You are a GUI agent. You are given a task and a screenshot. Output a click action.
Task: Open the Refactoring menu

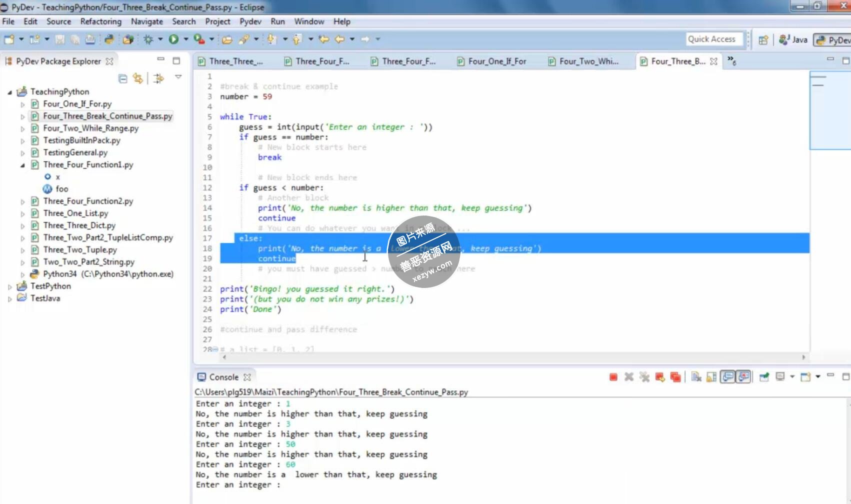(x=100, y=21)
